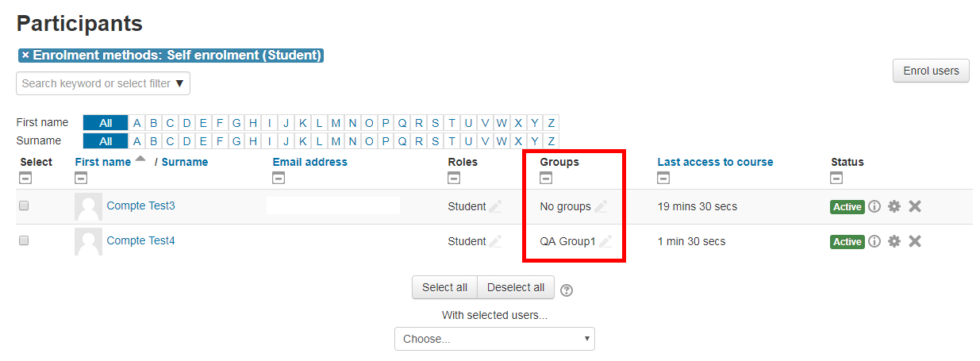Image resolution: width=980 pixels, height=361 pixels.
Task: Open the With selected users Choose dropdown
Action: [494, 339]
